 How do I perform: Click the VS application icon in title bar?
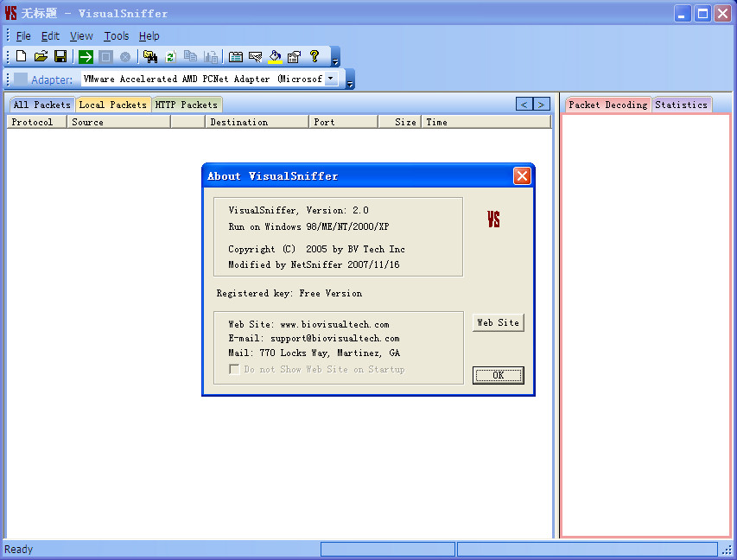(x=10, y=13)
